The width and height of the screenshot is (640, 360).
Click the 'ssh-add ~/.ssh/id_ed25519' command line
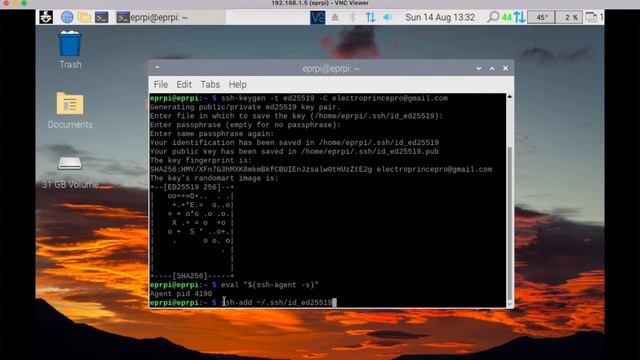click(x=279, y=302)
